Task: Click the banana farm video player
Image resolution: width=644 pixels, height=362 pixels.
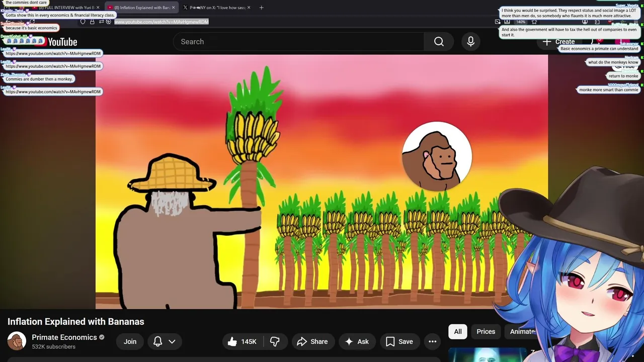Action: click(x=321, y=182)
